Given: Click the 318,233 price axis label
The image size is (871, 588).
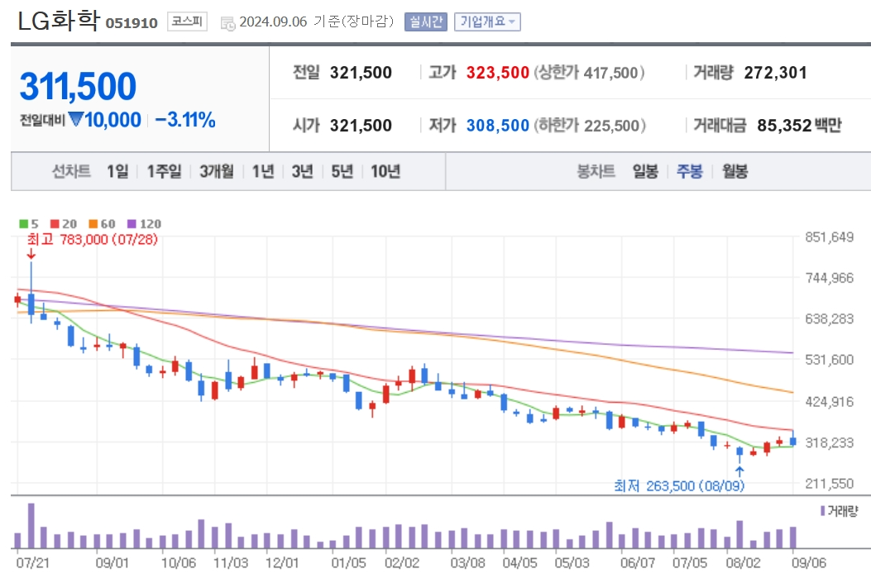Looking at the screenshot, I should (830, 442).
